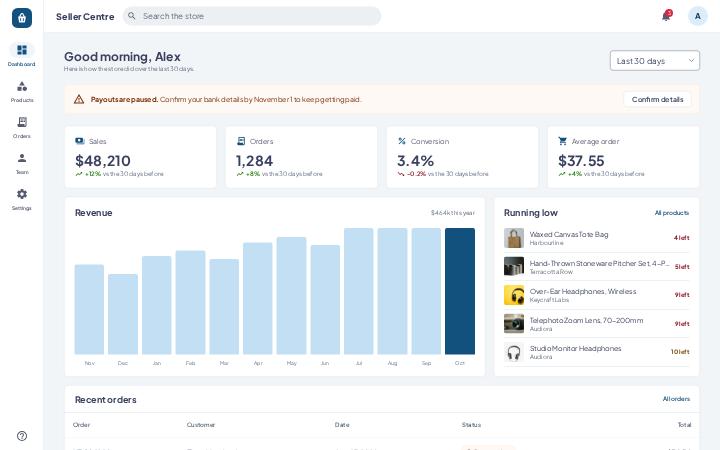Select the dark October revenue bar
Screen dimensions: 720x450
coord(460,291)
